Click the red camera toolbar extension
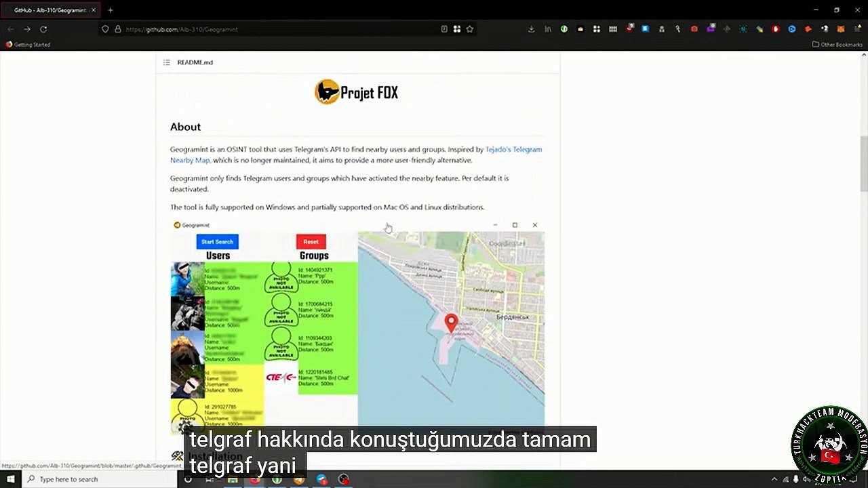Screen dimensions: 868x488 (x=694, y=29)
